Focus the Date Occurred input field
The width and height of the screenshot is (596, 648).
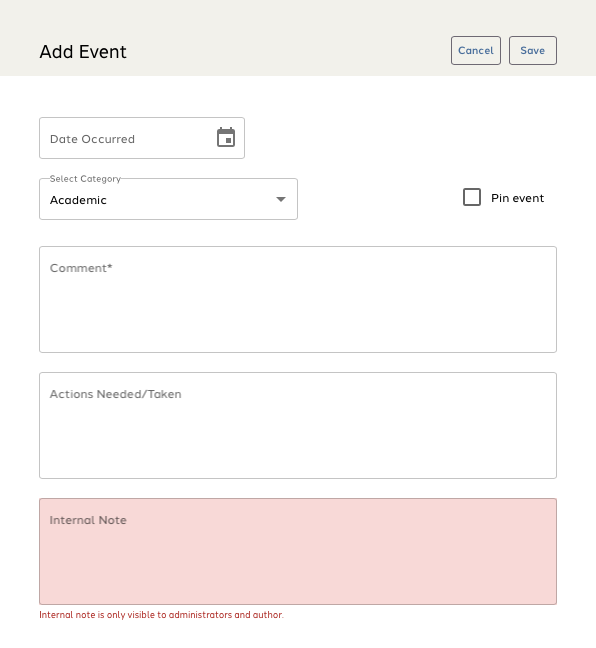tap(142, 138)
